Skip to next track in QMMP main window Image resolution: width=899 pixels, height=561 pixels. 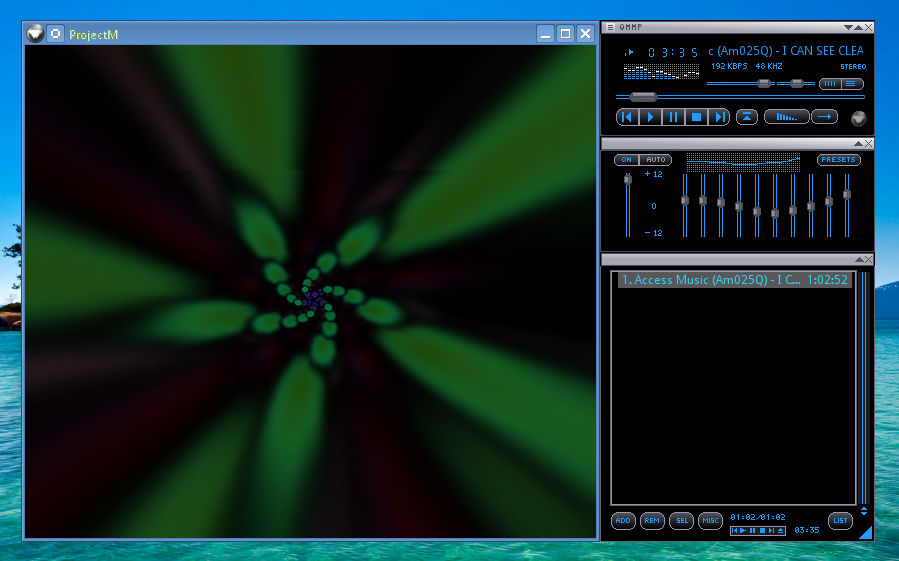click(719, 117)
